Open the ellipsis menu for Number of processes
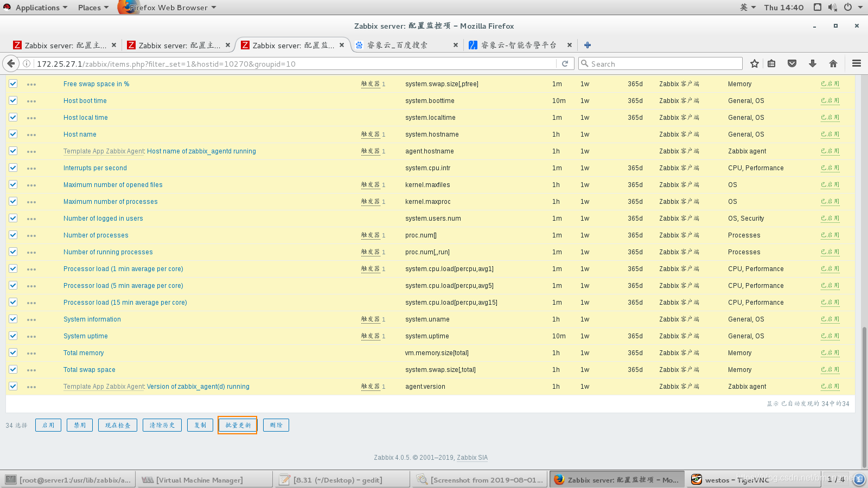The height and width of the screenshot is (488, 868). pyautogui.click(x=31, y=236)
